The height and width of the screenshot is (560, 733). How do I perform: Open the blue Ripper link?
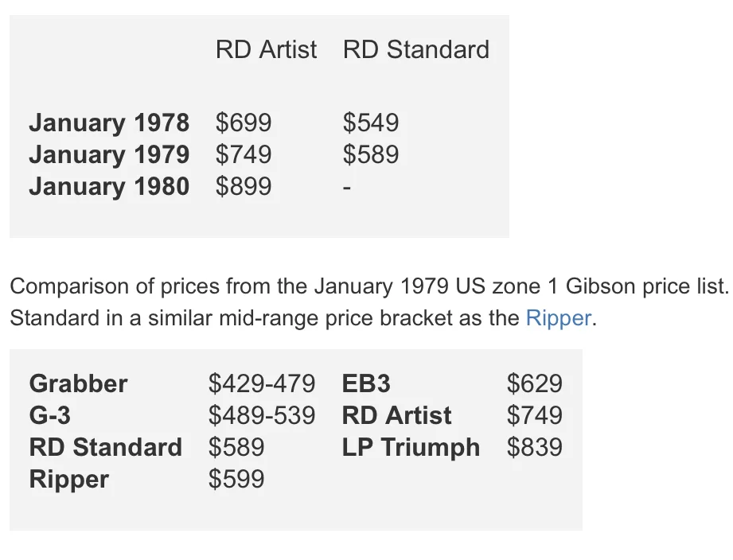(x=559, y=319)
